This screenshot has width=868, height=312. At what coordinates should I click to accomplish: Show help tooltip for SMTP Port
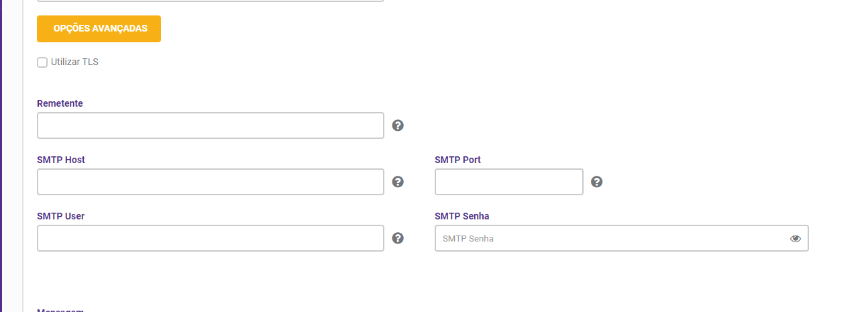596,182
